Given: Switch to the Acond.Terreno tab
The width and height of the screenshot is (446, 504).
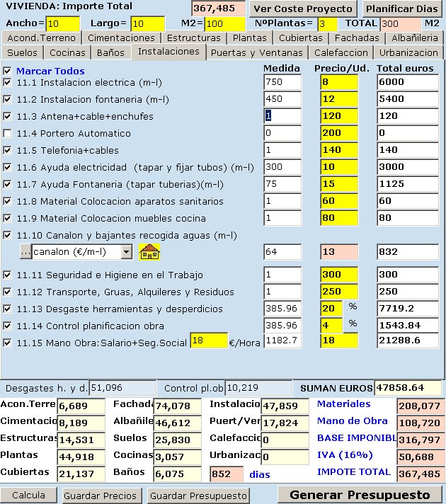Looking at the screenshot, I should click(41, 38).
